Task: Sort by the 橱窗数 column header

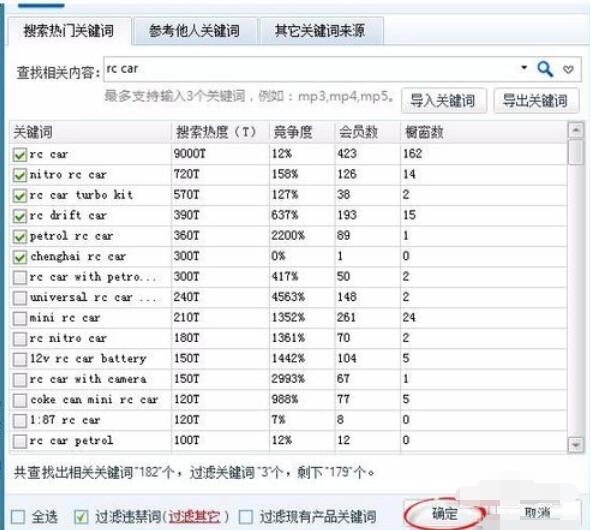Action: (x=484, y=132)
